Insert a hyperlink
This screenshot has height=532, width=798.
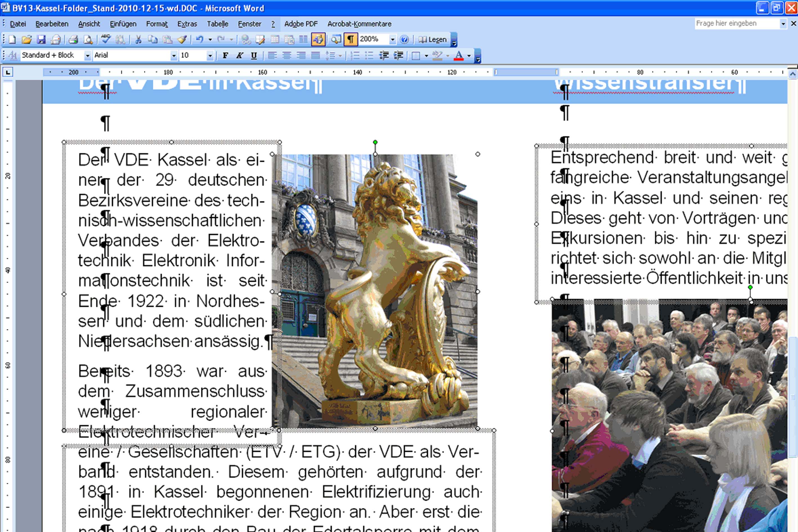pyautogui.click(x=246, y=40)
